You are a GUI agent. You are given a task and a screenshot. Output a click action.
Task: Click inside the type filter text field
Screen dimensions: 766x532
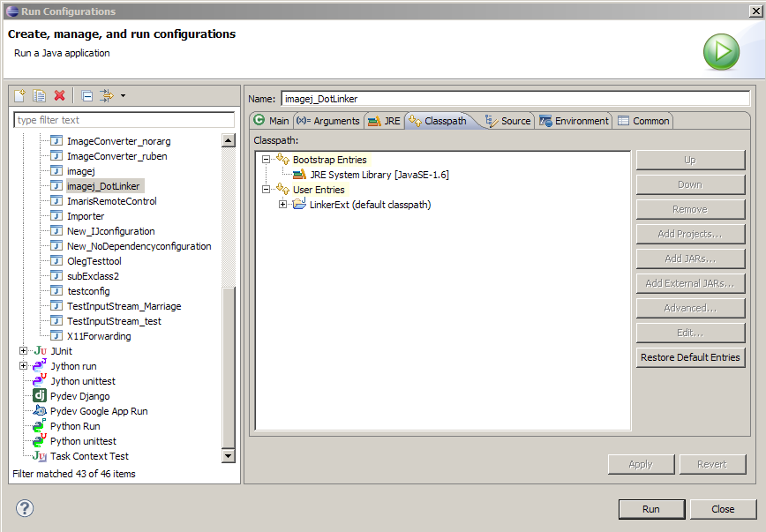[x=124, y=120]
